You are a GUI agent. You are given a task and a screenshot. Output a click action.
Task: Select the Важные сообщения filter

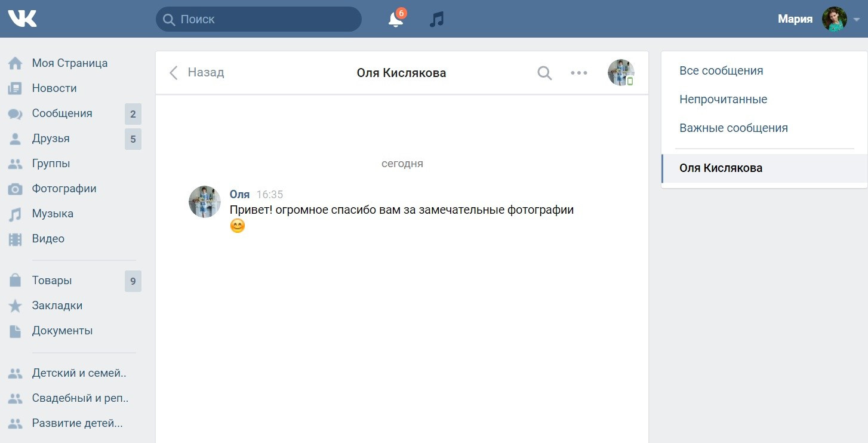click(x=733, y=128)
